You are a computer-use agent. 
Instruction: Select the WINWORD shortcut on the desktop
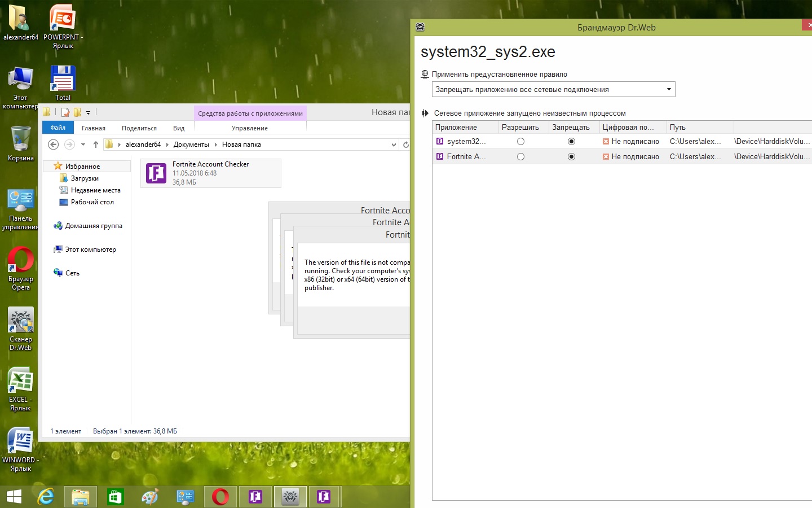21,450
